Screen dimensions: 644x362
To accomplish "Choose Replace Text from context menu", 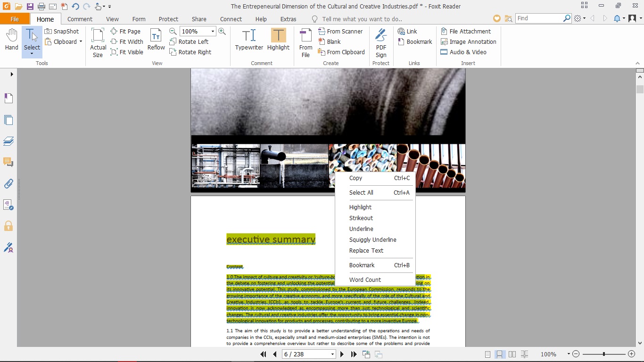I will click(376, 250).
